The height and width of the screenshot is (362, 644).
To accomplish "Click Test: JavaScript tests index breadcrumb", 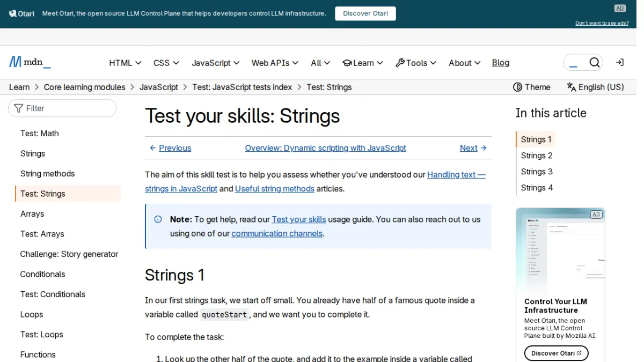I will tap(242, 87).
